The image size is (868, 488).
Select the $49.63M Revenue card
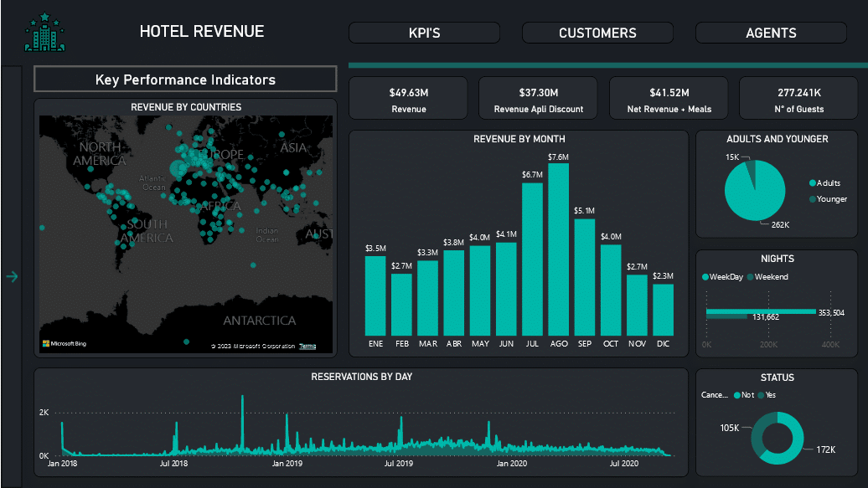click(408, 99)
